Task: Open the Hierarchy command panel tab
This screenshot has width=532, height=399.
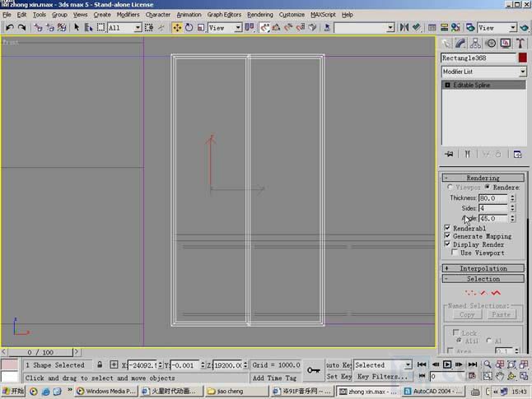Action: (x=475, y=43)
